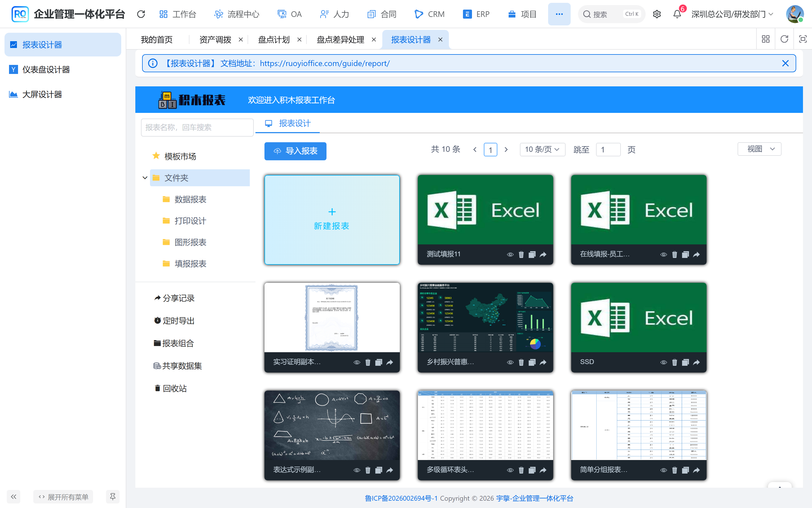
Task: Share the SSD report with arrow icon
Action: (696, 362)
